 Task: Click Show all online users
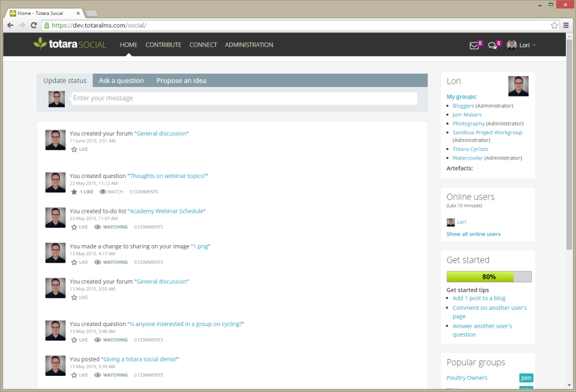(473, 234)
